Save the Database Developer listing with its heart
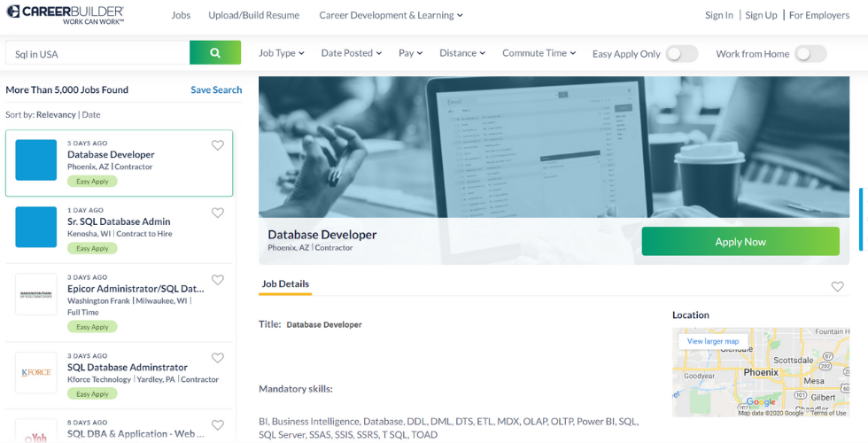Image resolution: width=868 pixels, height=443 pixels. [x=218, y=145]
